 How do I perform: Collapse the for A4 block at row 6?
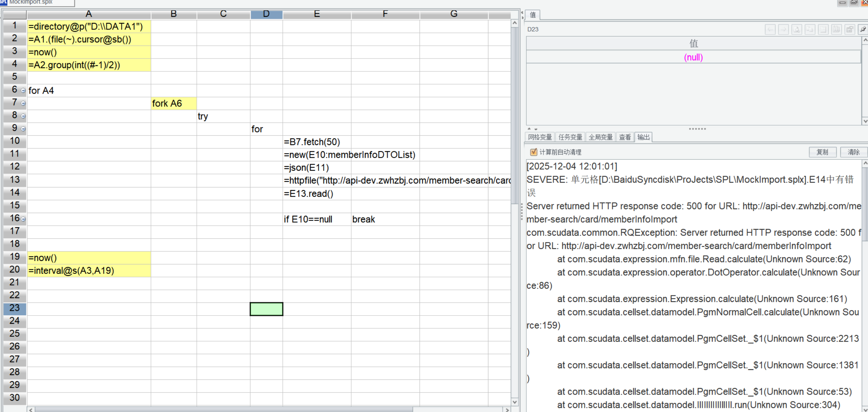tap(23, 91)
